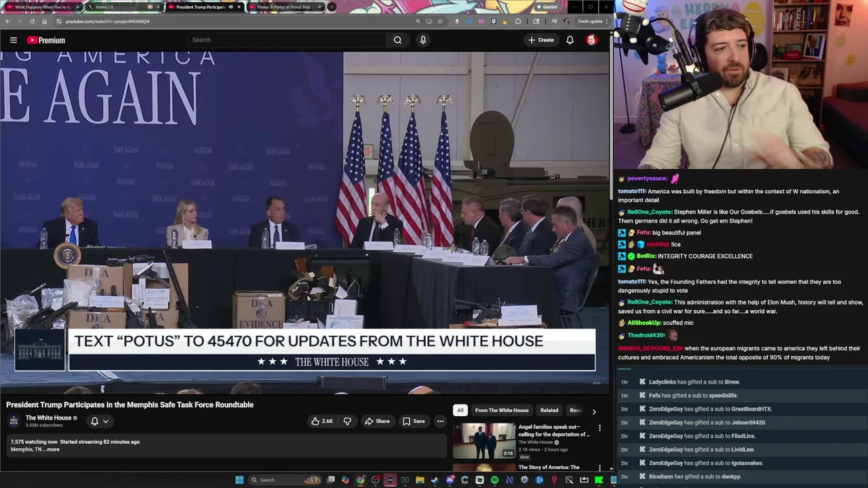Open The White House channel avatar
This screenshot has width=868, height=488.
14,421
